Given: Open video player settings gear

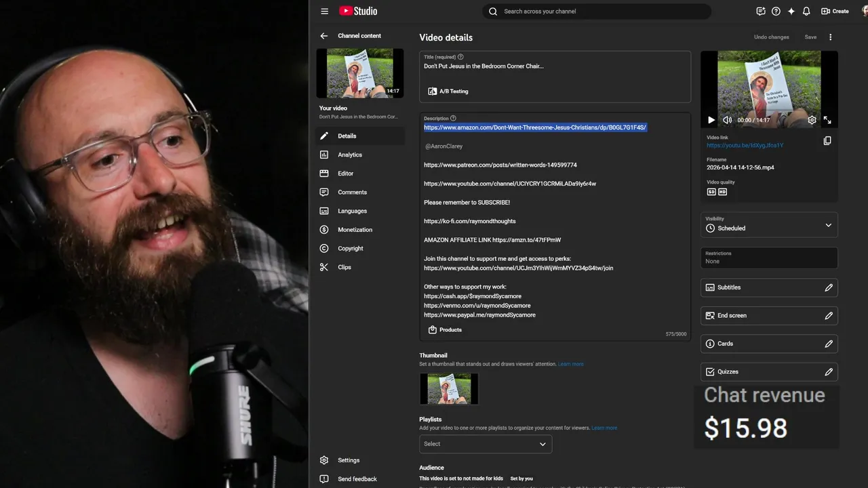Looking at the screenshot, I should pos(812,120).
